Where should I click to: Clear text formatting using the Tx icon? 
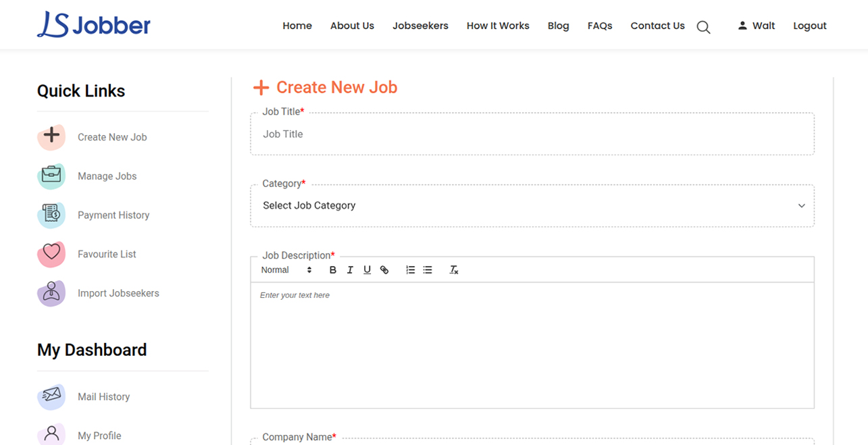[453, 269]
